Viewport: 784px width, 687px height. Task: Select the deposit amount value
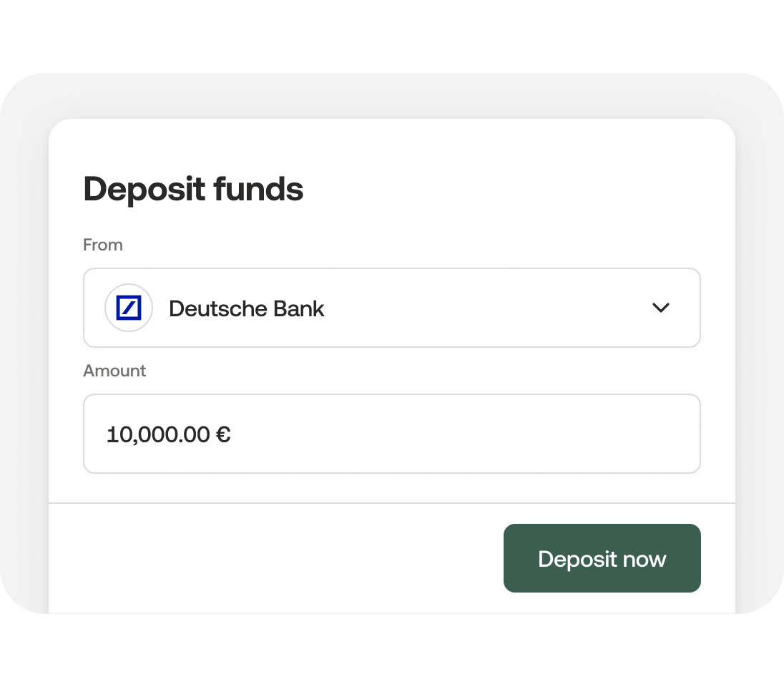[x=168, y=434]
